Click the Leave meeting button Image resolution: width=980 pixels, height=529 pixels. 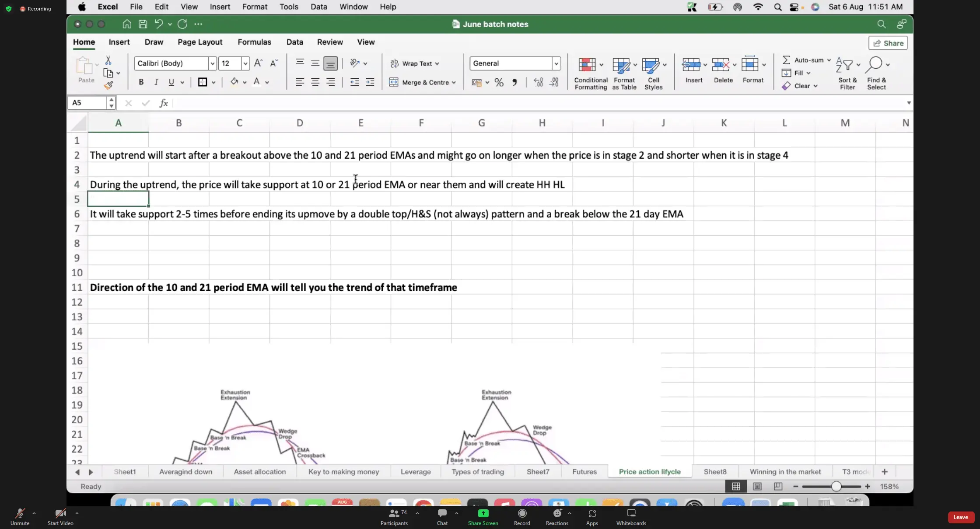click(x=960, y=517)
